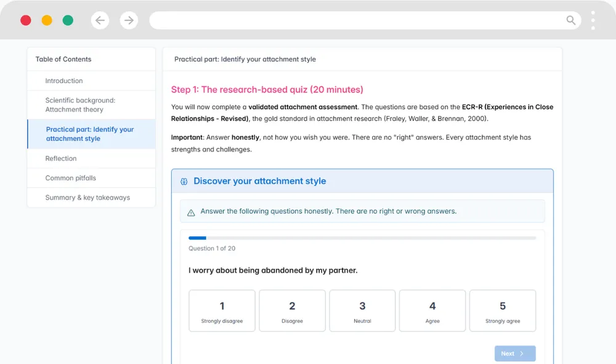Viewport: 616px width, 364px height.
Task: Click the browser back arrow button
Action: pos(100,20)
